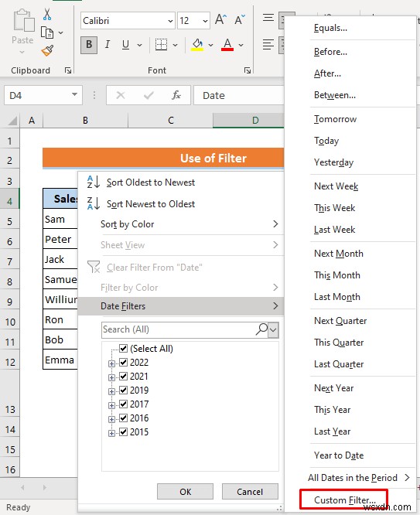Click the Sort Newest to Oldest icon

(94, 203)
